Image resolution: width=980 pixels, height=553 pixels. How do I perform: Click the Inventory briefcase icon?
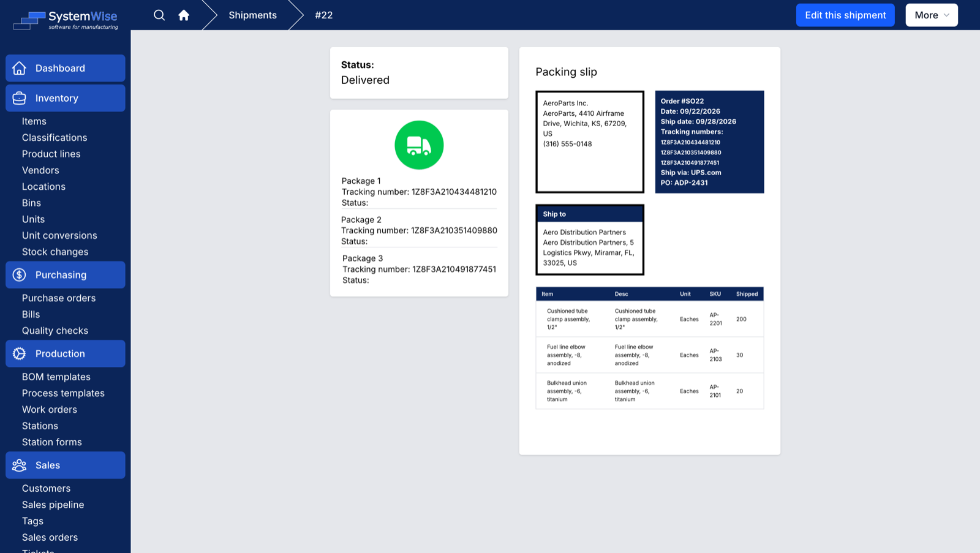[20, 98]
